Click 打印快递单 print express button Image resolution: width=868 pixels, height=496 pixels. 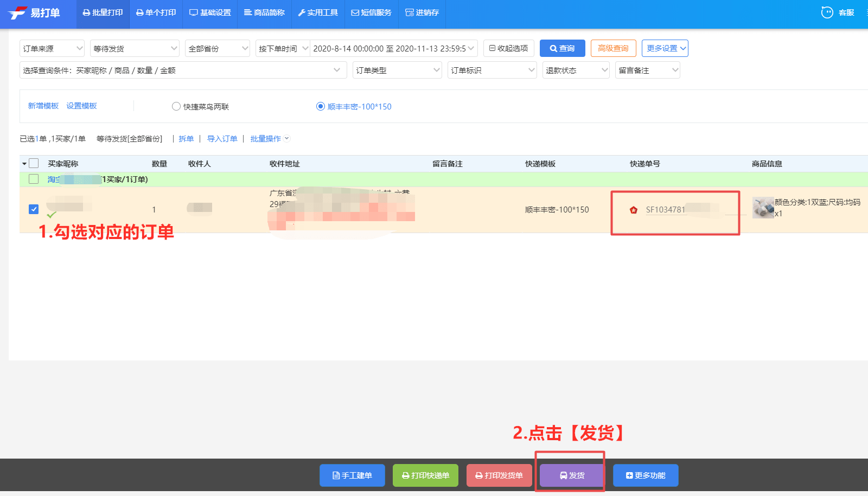click(425, 475)
